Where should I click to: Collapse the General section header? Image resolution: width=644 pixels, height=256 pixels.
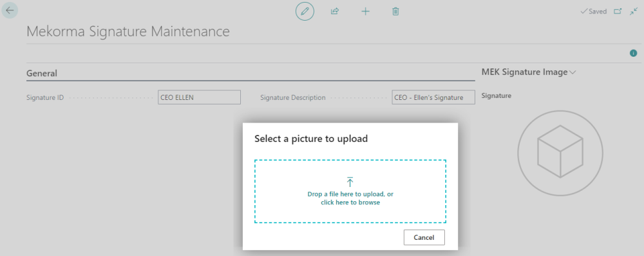click(41, 74)
